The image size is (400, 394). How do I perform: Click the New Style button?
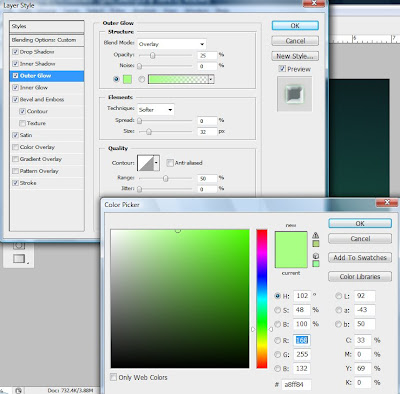click(x=295, y=56)
